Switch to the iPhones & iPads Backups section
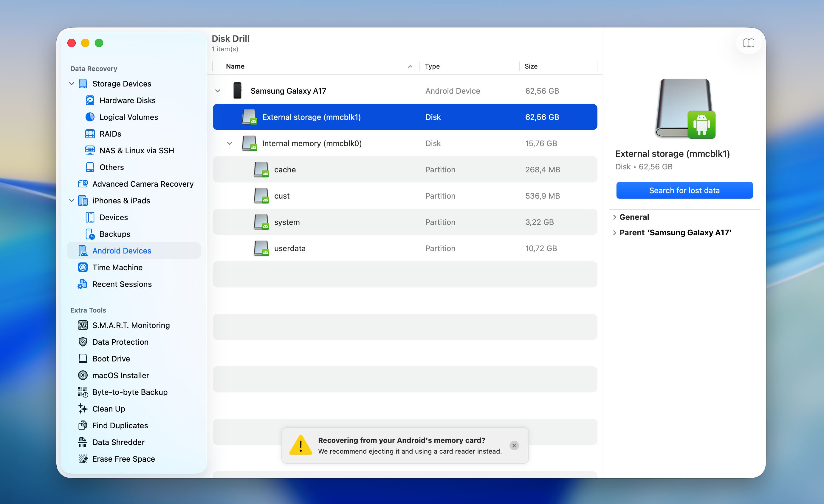The image size is (824, 504). [115, 234]
